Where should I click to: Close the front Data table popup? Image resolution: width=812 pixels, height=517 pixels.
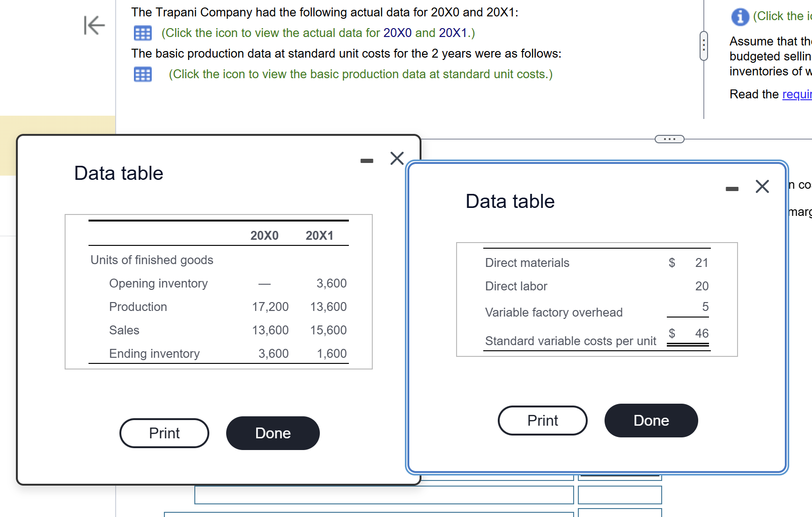[396, 159]
